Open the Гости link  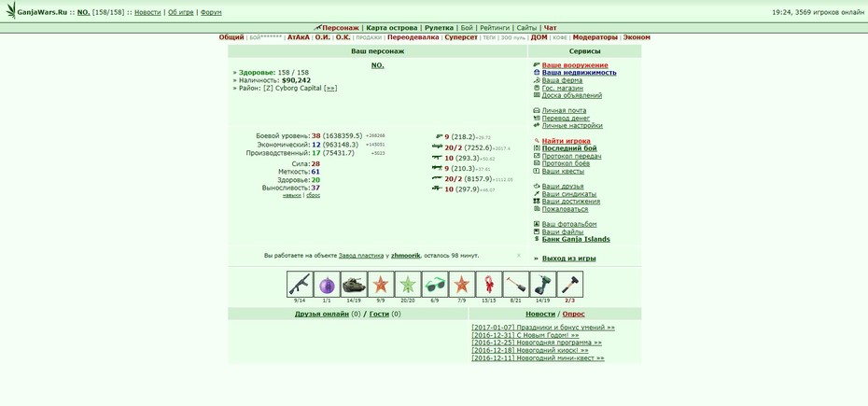pos(379,314)
